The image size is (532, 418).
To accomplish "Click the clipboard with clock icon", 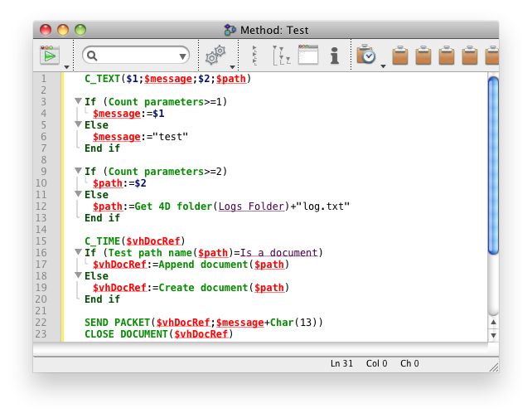I will click(366, 56).
